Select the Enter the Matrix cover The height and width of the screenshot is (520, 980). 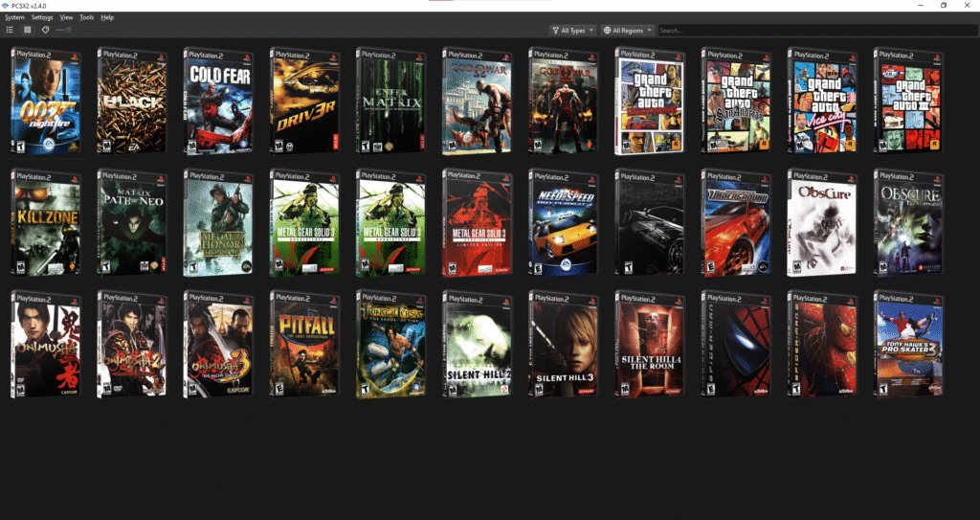390,101
